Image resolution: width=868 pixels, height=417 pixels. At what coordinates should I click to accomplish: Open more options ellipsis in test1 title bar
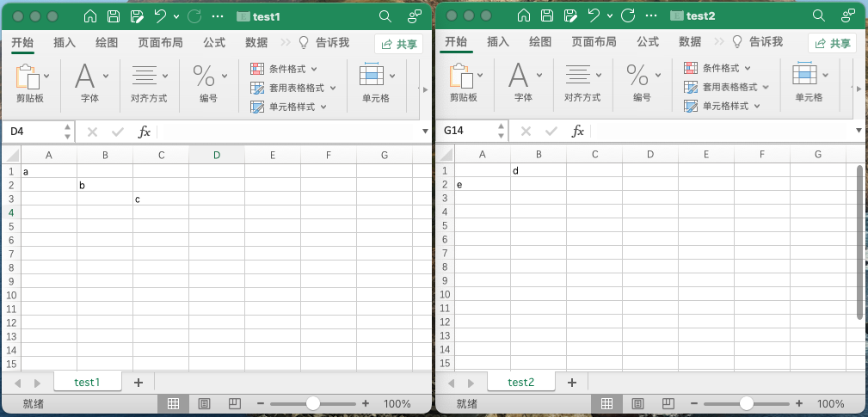coord(219,16)
